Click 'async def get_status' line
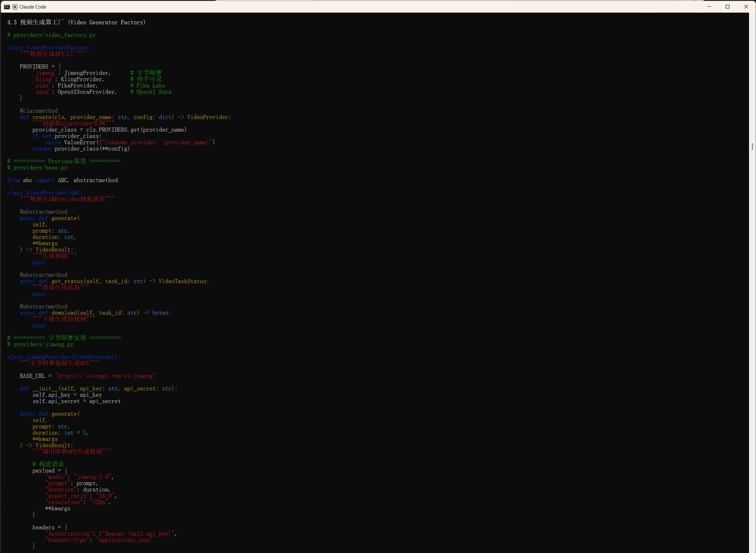Image resolution: width=756 pixels, height=553 pixels. pyautogui.click(x=115, y=282)
